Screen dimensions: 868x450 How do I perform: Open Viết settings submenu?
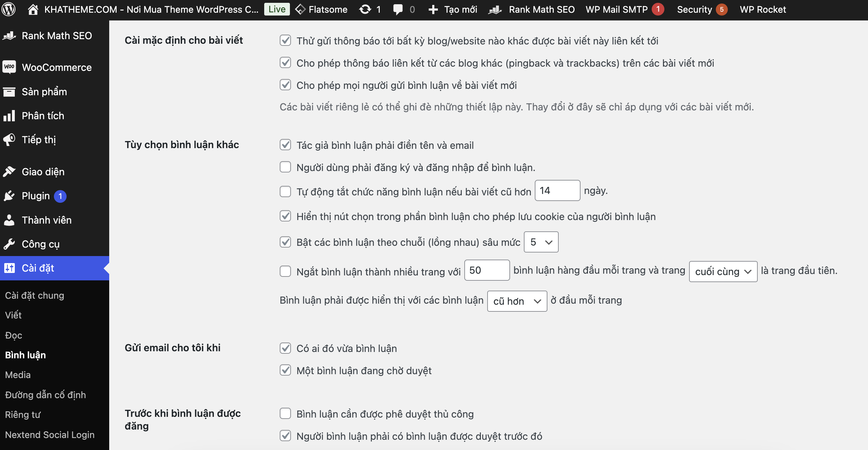13,315
